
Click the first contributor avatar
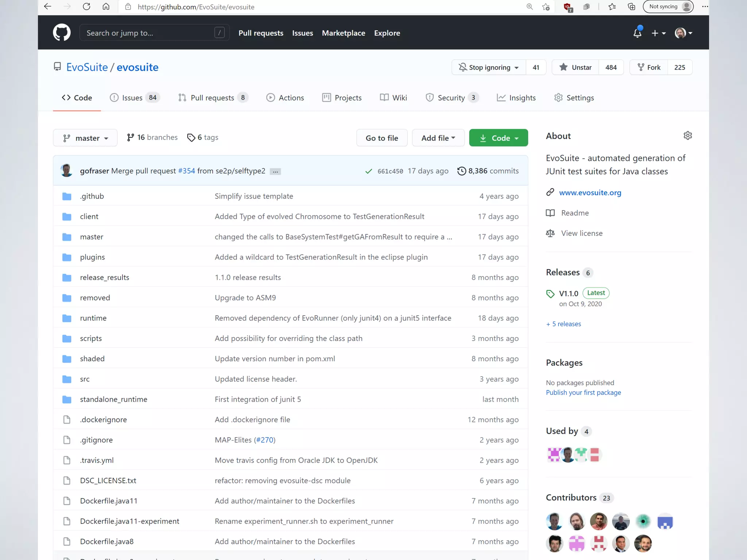pyautogui.click(x=554, y=521)
